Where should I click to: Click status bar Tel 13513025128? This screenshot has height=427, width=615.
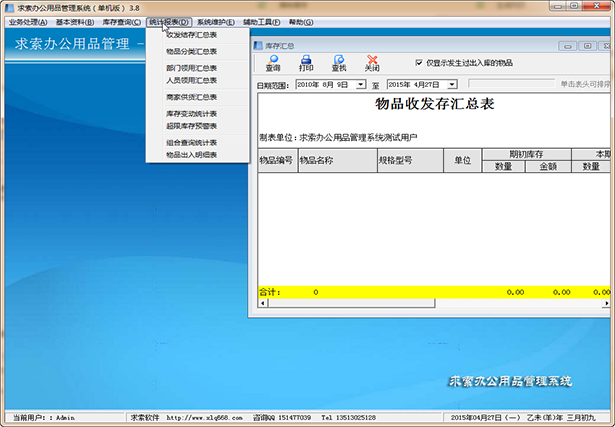[348, 418]
